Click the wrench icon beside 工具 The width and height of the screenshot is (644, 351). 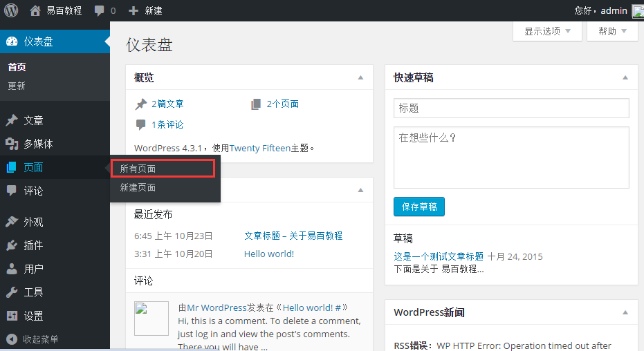pyautogui.click(x=12, y=292)
